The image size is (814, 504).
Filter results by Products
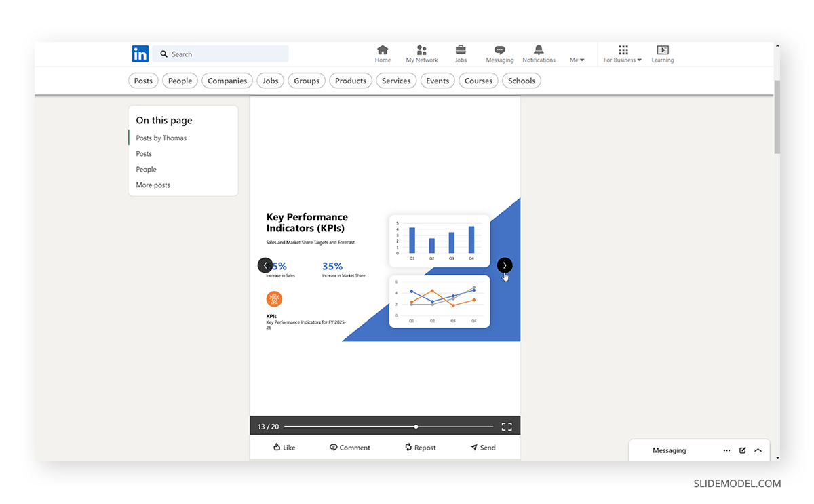tap(351, 81)
